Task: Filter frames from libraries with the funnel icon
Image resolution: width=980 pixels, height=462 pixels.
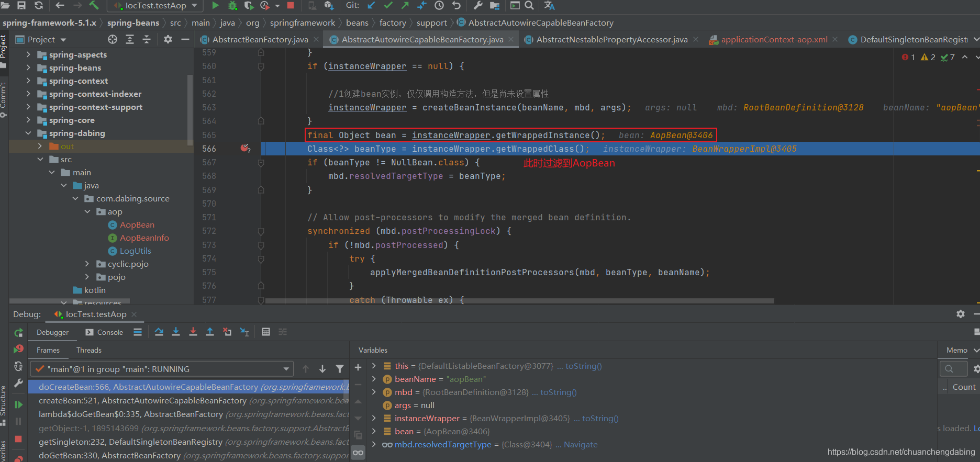Action: coord(340,369)
